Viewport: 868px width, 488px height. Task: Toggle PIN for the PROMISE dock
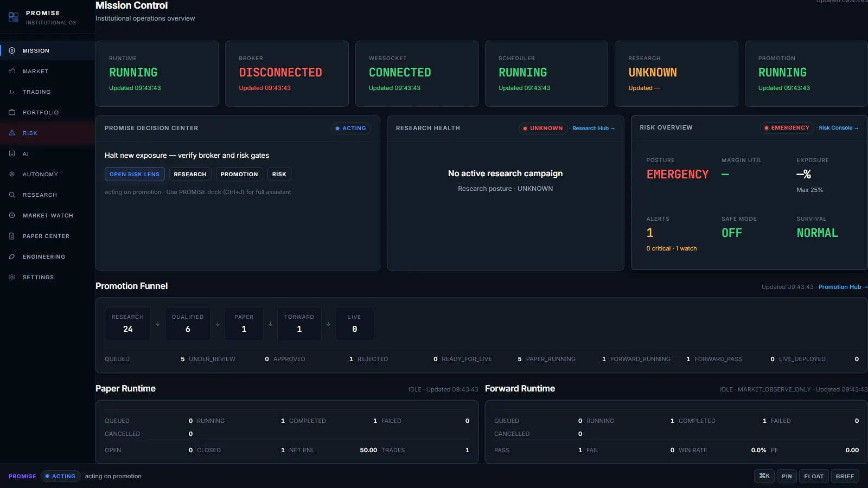coord(787,476)
